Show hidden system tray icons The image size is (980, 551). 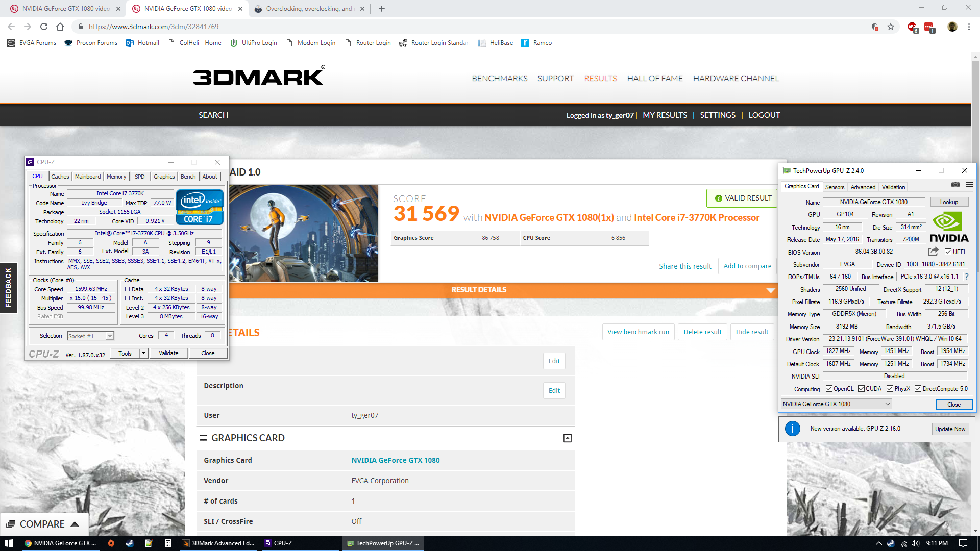878,543
